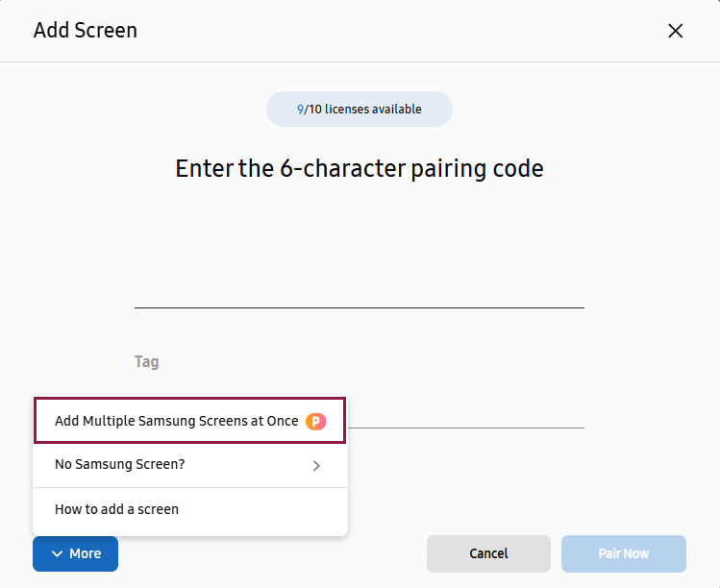Image resolution: width=720 pixels, height=588 pixels.
Task: Click the blue 9 license count
Action: coord(300,110)
